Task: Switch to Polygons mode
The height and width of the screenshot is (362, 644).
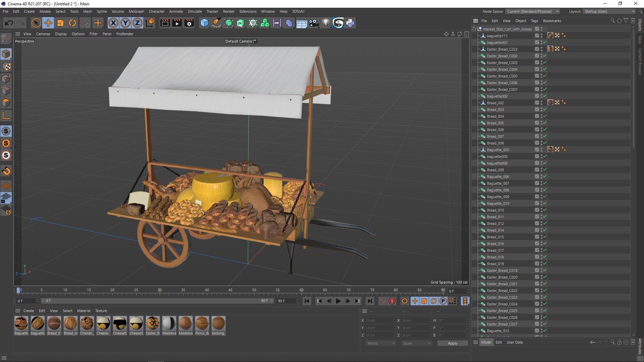Action: click(x=6, y=103)
